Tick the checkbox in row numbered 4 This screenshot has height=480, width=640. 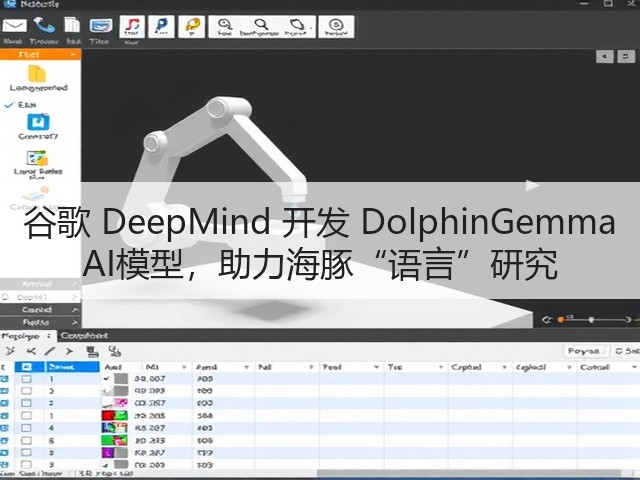coord(27,428)
